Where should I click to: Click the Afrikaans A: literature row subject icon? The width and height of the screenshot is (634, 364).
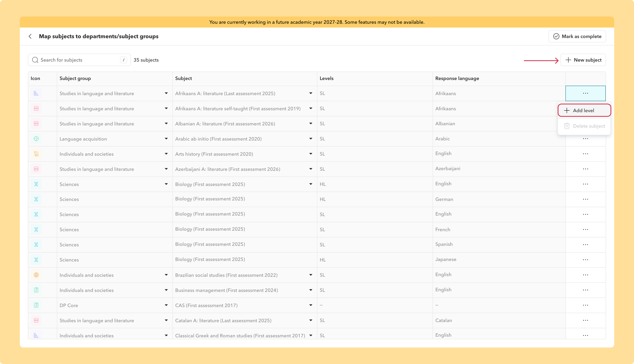tap(36, 93)
